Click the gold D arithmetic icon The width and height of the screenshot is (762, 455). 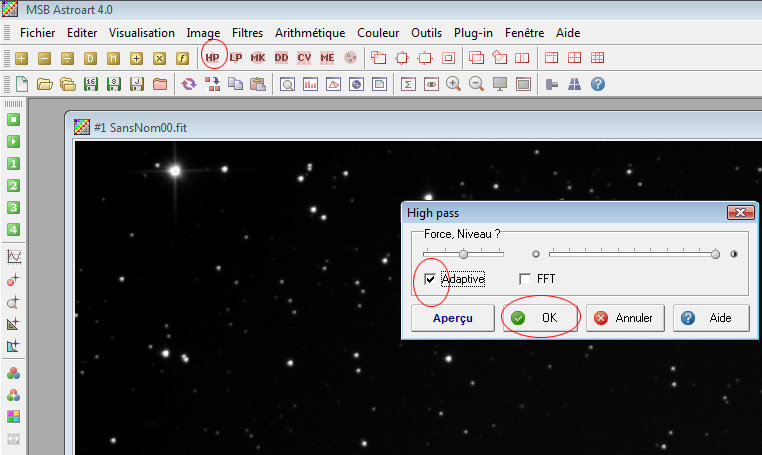[90, 58]
